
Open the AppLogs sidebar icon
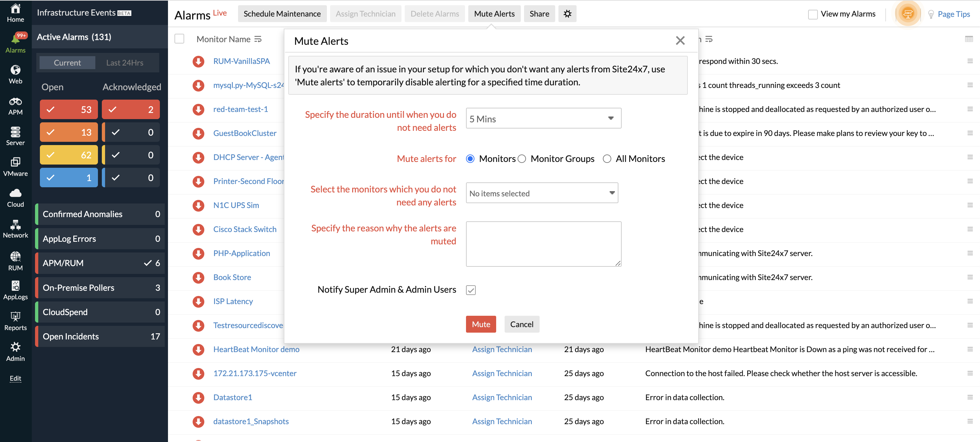click(x=15, y=286)
